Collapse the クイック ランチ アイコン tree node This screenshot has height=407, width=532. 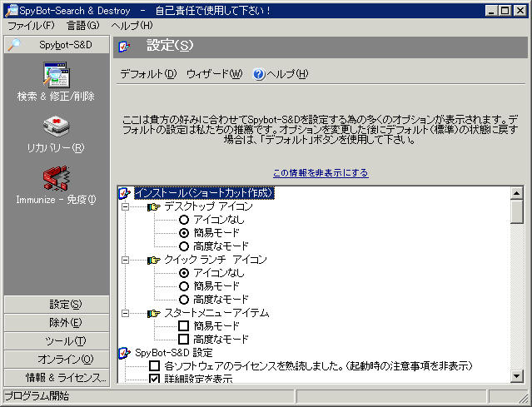(125, 261)
